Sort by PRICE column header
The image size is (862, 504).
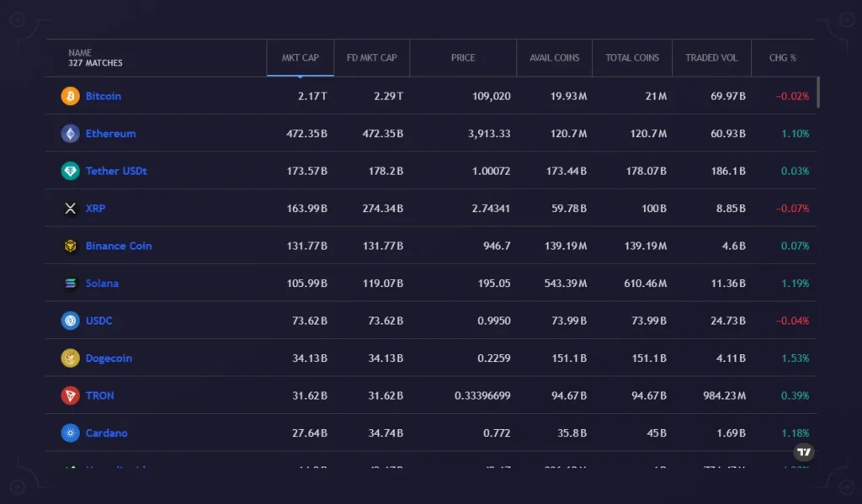(x=463, y=58)
